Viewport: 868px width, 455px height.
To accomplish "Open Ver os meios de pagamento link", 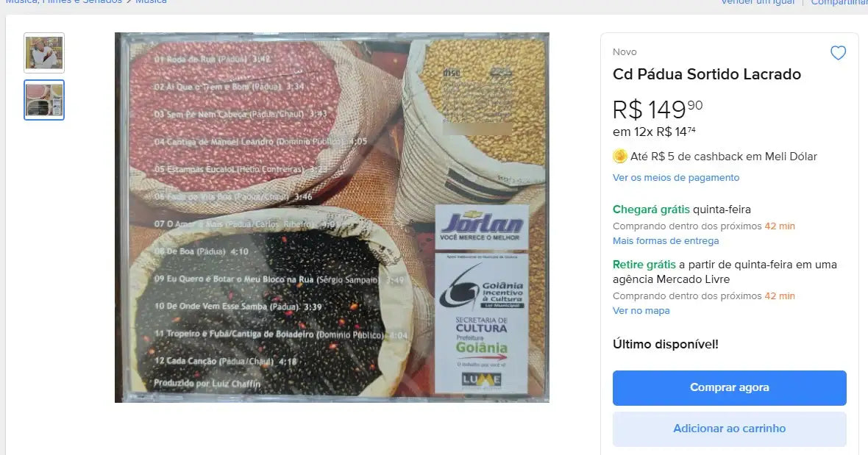I will (x=676, y=177).
